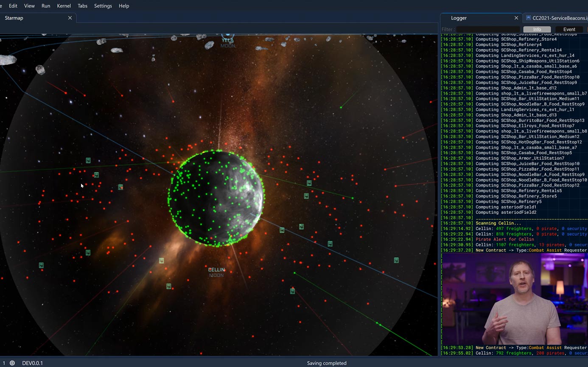Close the Starmap tab
The width and height of the screenshot is (588, 367).
(x=70, y=18)
